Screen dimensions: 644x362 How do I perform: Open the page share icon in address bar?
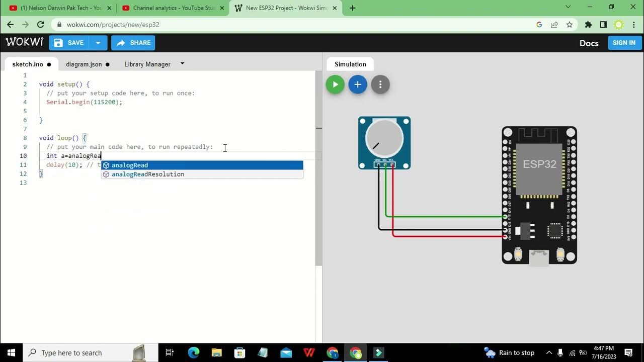point(554,24)
